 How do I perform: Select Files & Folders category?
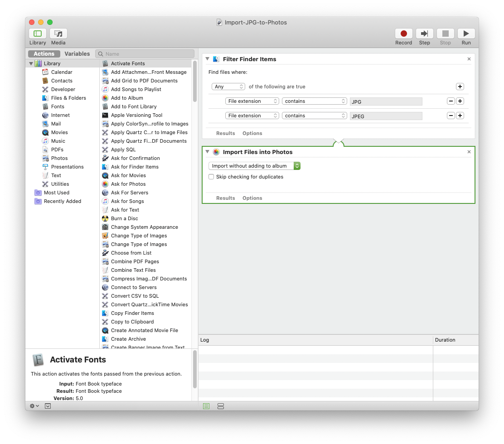[68, 98]
